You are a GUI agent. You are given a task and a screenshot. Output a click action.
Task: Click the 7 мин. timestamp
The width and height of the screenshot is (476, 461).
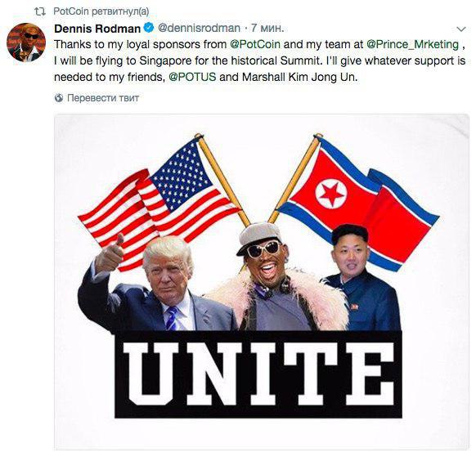click(267, 29)
